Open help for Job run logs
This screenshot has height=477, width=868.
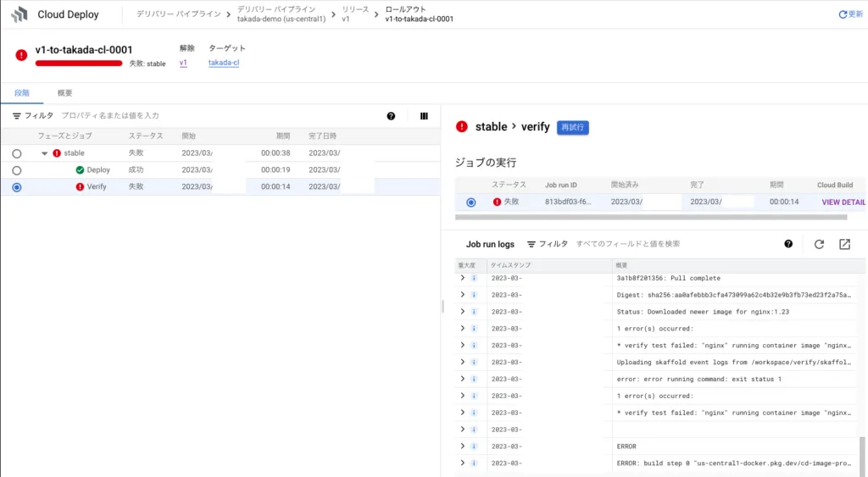click(x=788, y=244)
